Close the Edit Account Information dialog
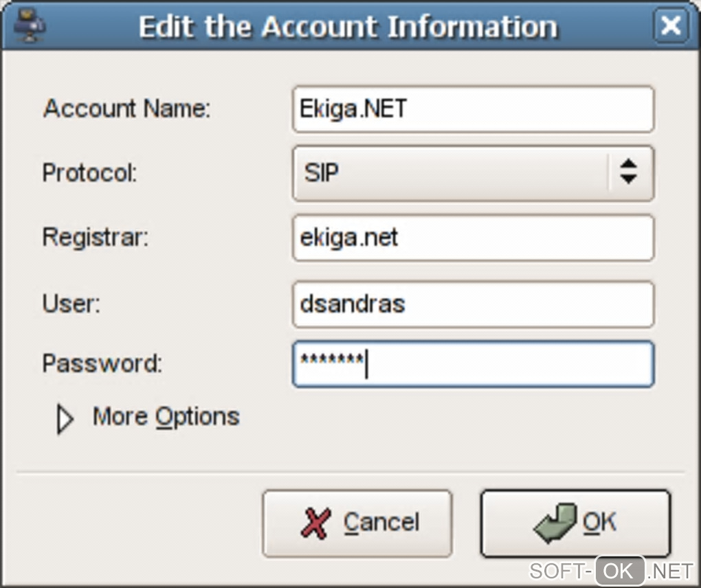 [670, 26]
